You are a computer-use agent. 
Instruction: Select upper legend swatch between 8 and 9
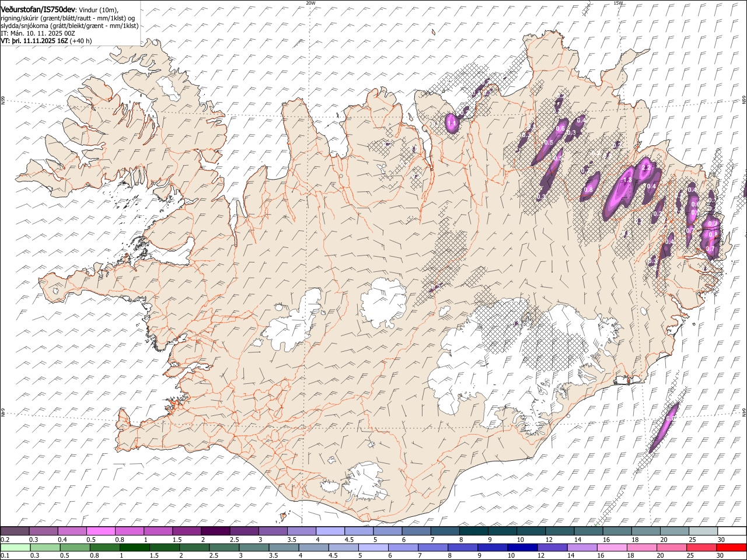tap(473, 531)
